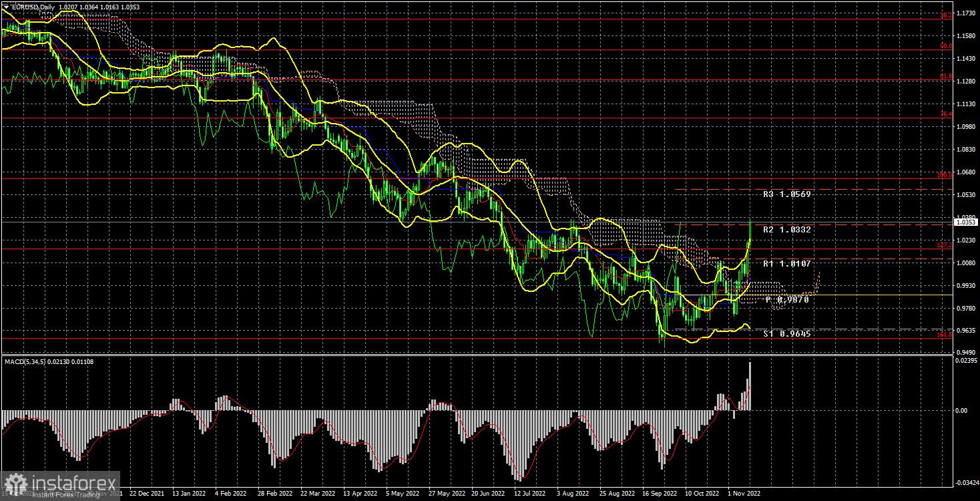Click the latest tallest MACD histogram bar

(x=750, y=386)
